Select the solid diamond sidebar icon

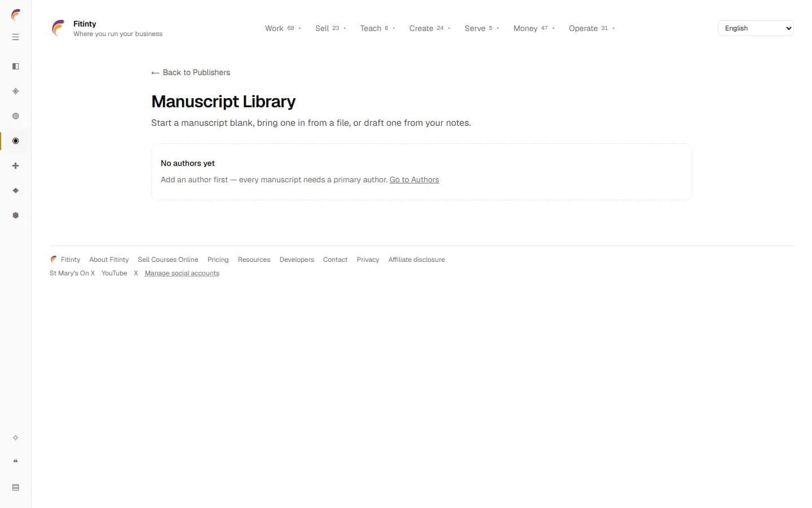16,191
